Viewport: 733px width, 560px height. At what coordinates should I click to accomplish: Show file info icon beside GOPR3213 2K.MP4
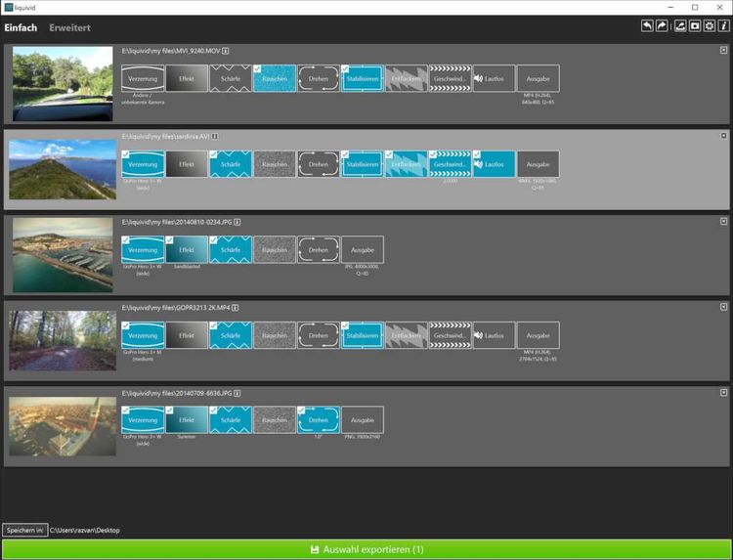click(236, 308)
